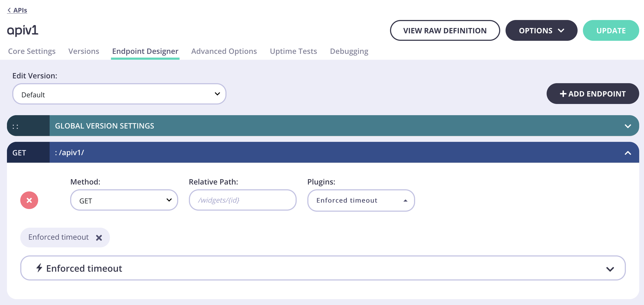Switch to the Core Settings tab
Image resolution: width=644 pixels, height=305 pixels.
click(32, 51)
